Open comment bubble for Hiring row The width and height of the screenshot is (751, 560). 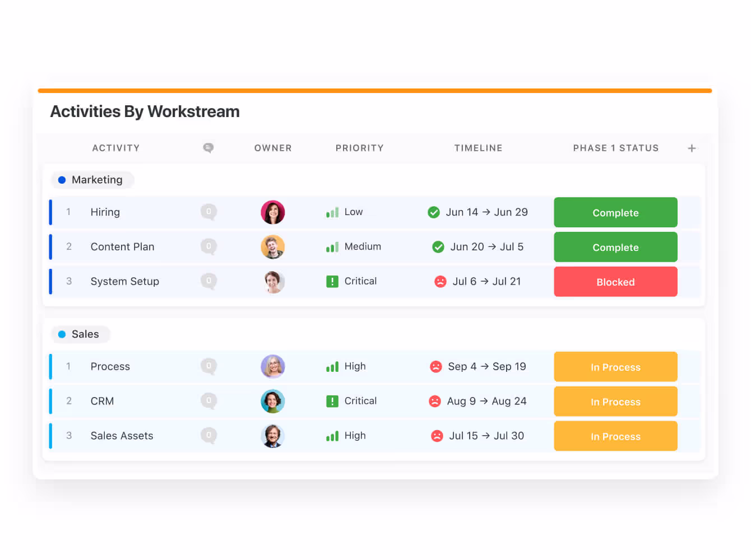(208, 212)
